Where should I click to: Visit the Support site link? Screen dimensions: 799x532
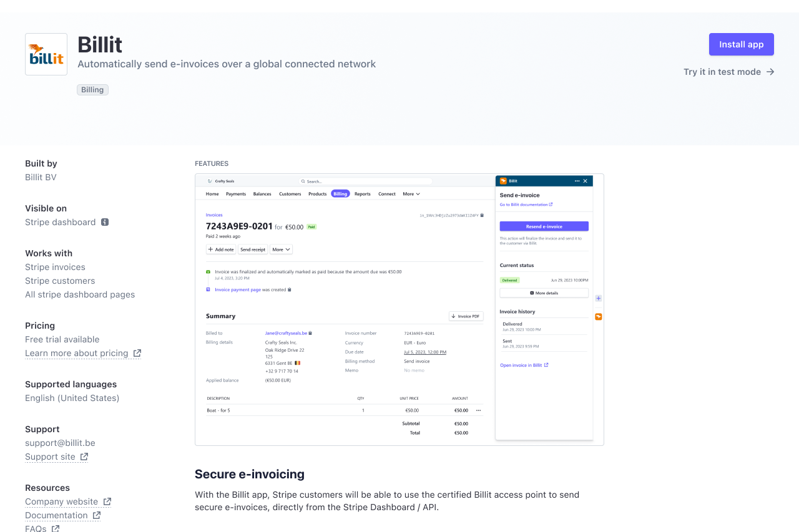[x=50, y=457]
